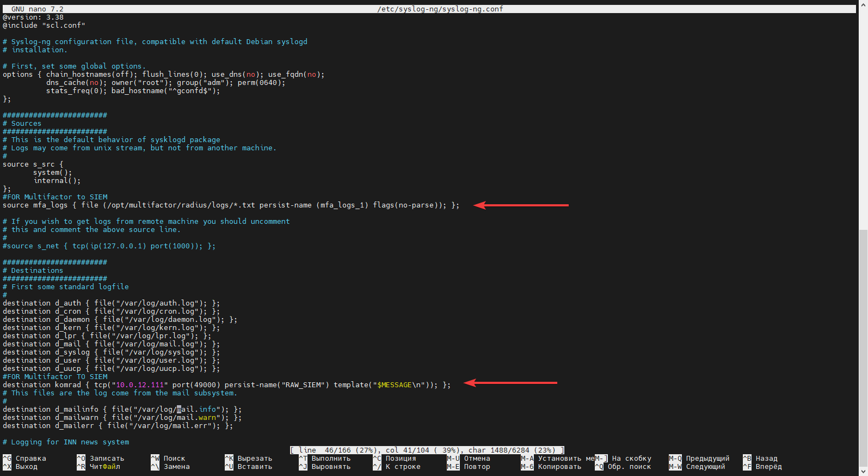Click the "destination d_lpr" line

coord(107,336)
